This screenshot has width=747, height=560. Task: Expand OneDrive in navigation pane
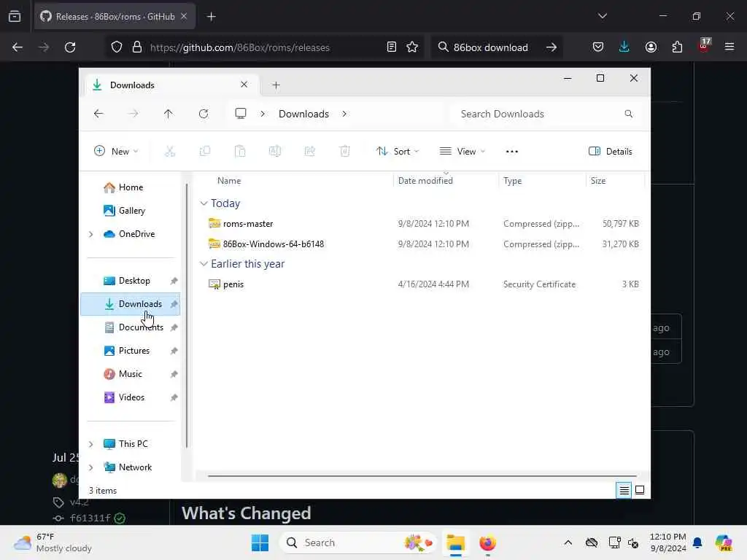click(91, 234)
